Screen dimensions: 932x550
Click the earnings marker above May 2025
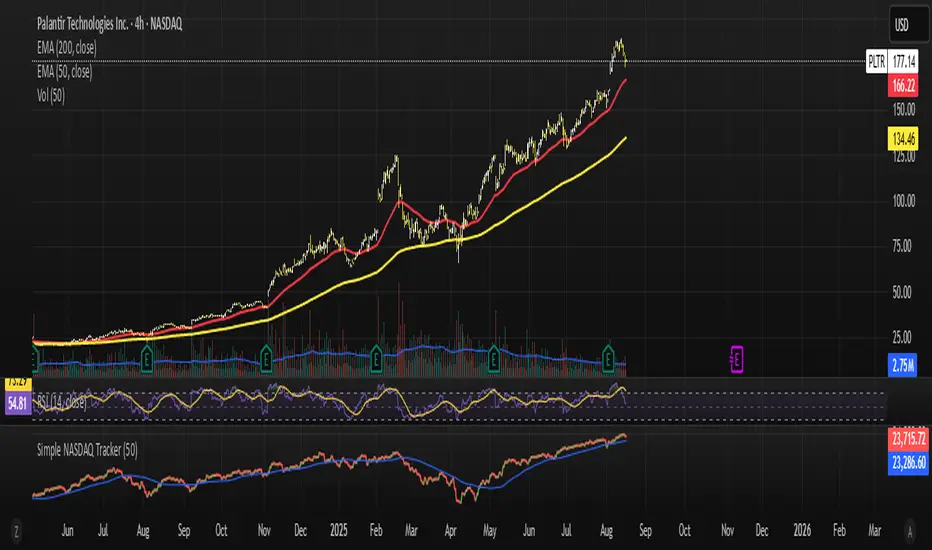(493, 359)
